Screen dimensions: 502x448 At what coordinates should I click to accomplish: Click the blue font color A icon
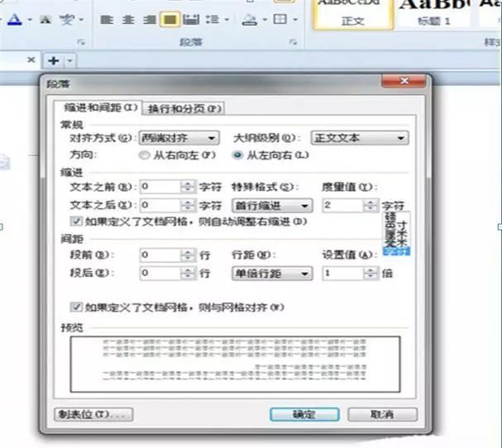14,19
